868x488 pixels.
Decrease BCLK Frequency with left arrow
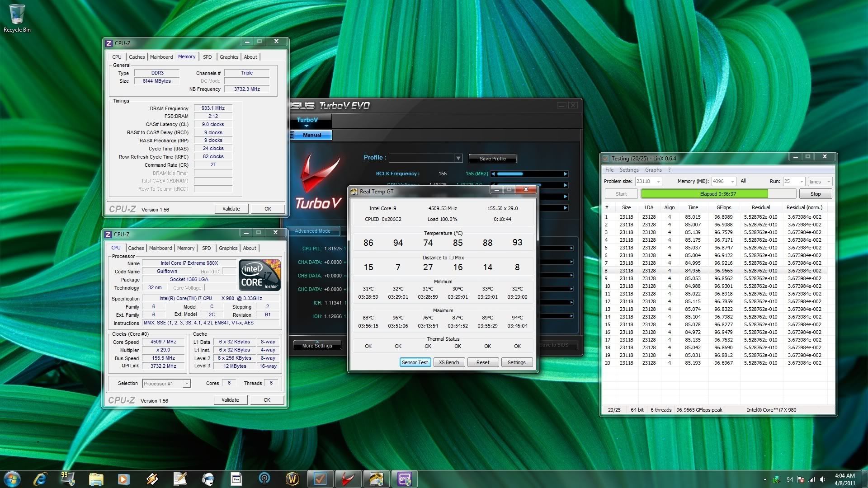click(x=493, y=174)
